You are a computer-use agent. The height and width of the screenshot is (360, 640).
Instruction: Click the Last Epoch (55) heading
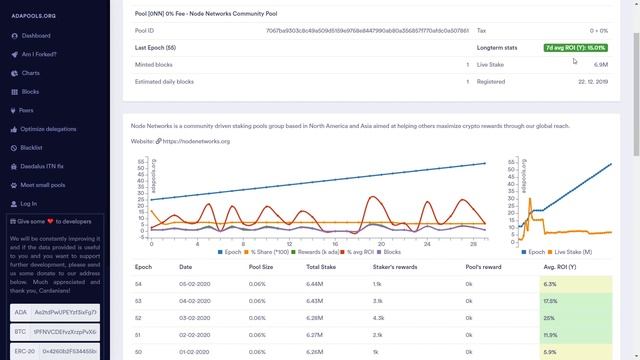(155, 48)
